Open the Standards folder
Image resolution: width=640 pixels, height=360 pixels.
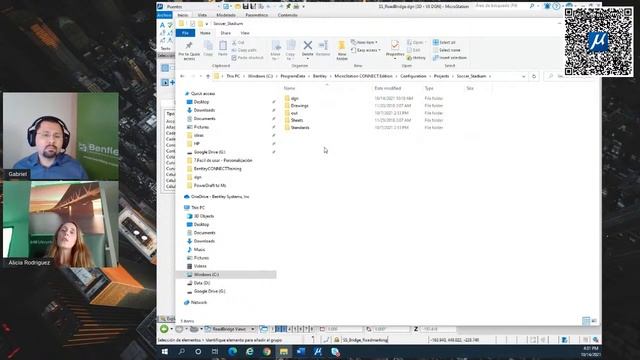pos(300,128)
